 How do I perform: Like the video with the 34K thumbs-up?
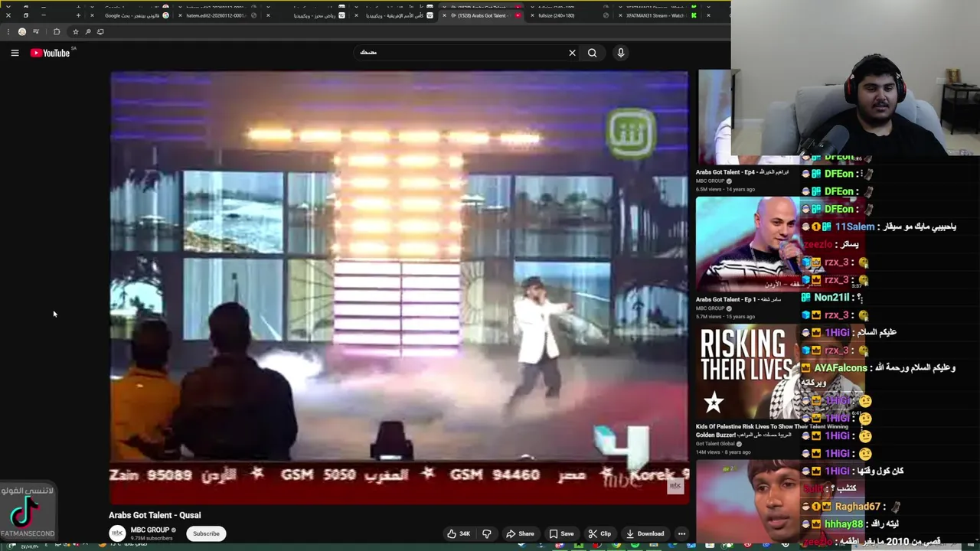click(x=459, y=533)
